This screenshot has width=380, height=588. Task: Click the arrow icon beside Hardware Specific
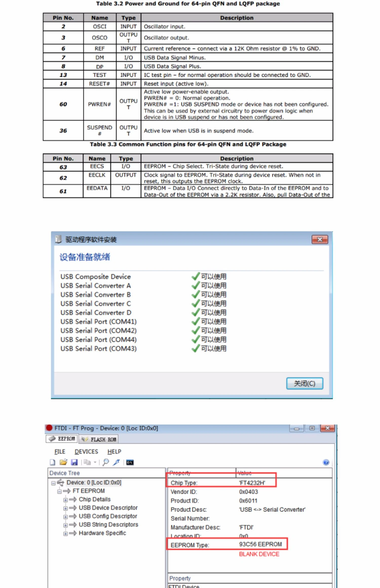(x=73, y=533)
